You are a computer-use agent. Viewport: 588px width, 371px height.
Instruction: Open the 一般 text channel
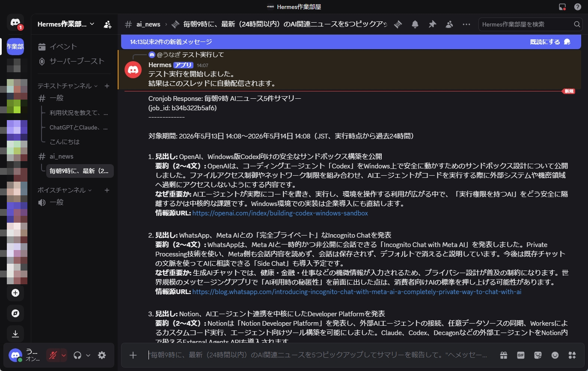[74, 98]
